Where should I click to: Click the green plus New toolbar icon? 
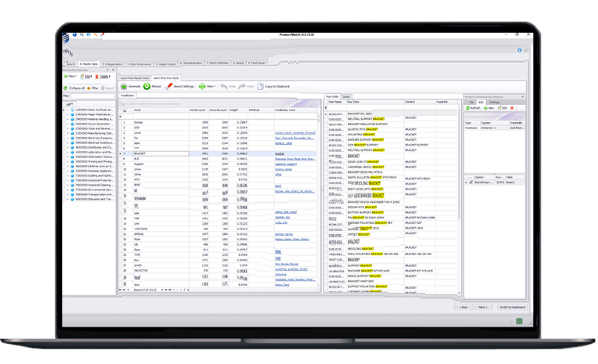tap(202, 86)
